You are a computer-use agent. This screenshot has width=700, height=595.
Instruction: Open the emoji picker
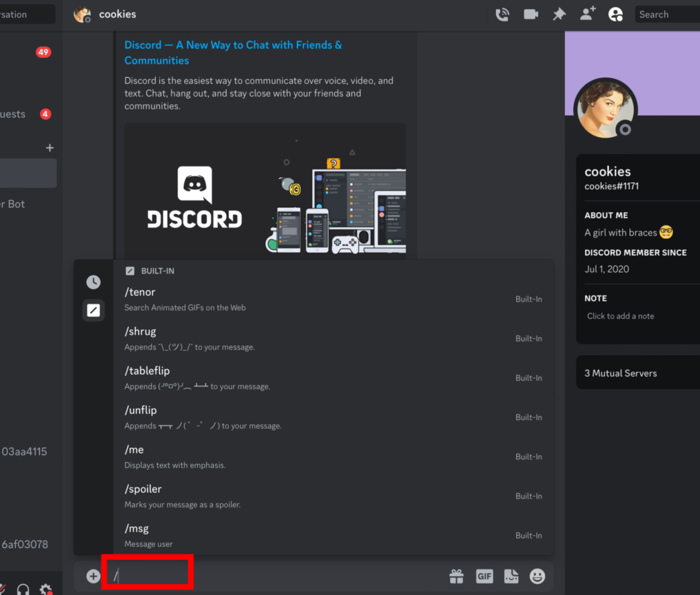[x=537, y=576]
